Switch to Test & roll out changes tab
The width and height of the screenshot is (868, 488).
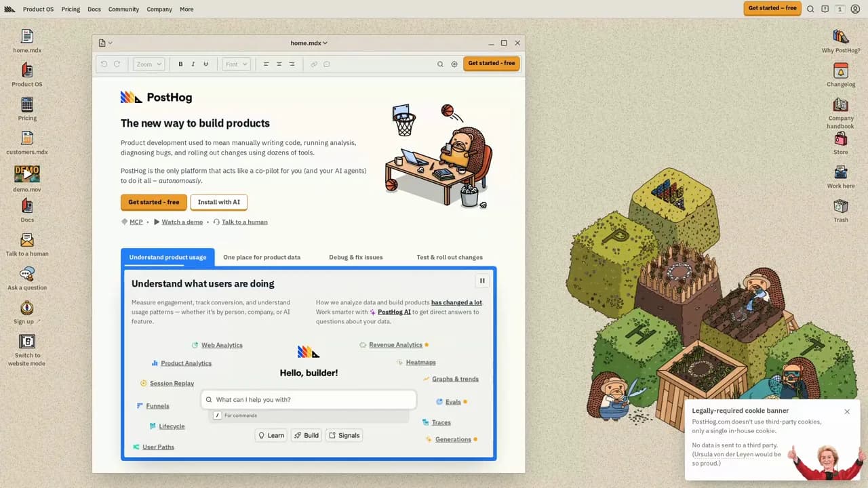pos(450,258)
